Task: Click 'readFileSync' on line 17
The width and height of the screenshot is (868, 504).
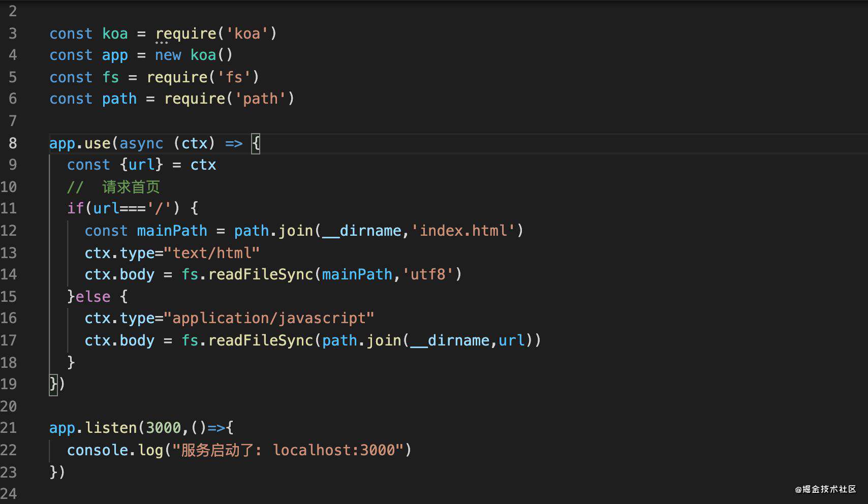Action: [261, 340]
